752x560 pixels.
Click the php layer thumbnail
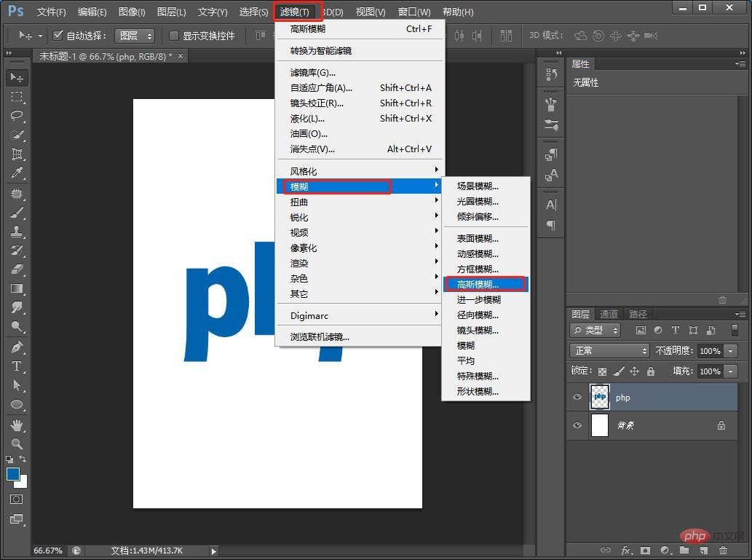click(599, 397)
